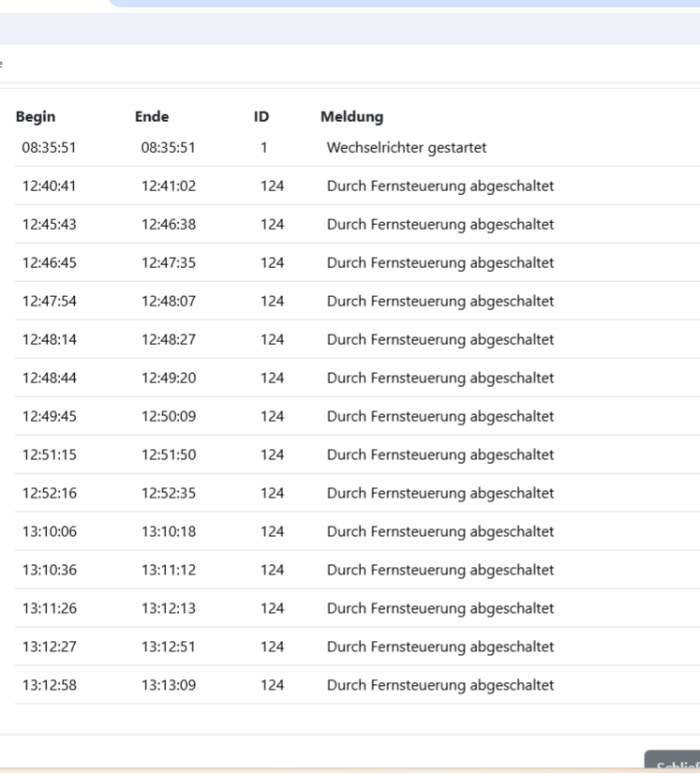
Task: Click end time 12:49:20
Action: [x=169, y=379]
